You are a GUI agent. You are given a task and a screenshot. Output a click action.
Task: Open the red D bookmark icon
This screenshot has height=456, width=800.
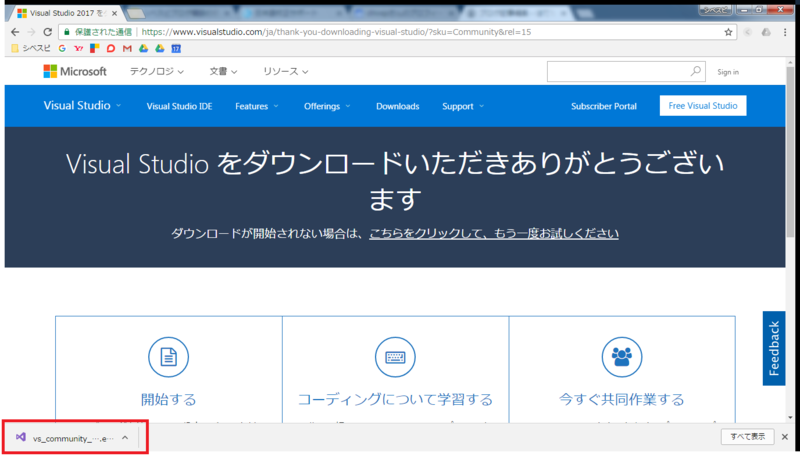pyautogui.click(x=111, y=48)
